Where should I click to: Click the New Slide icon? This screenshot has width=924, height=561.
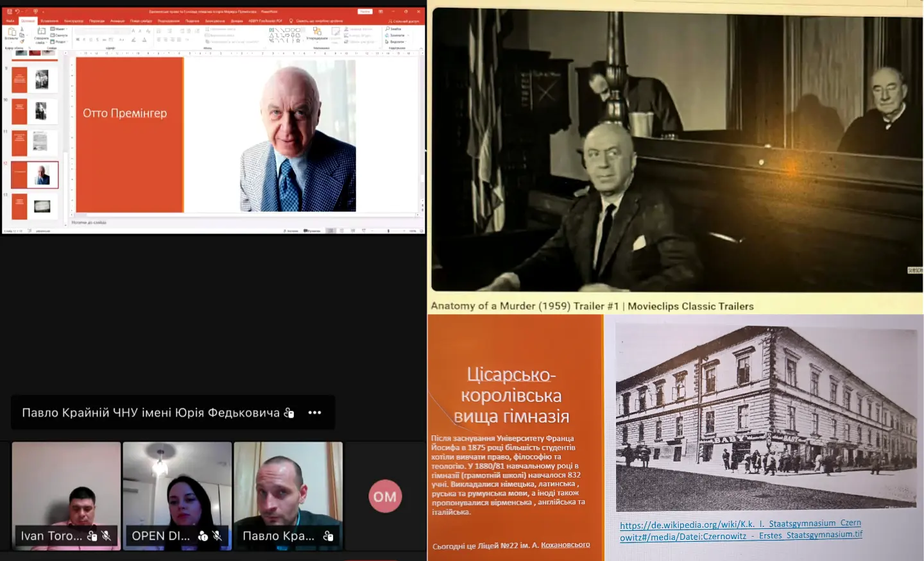click(x=42, y=31)
